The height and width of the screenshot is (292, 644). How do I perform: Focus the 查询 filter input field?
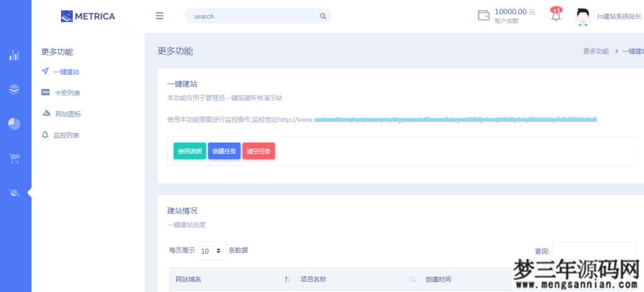click(x=594, y=251)
